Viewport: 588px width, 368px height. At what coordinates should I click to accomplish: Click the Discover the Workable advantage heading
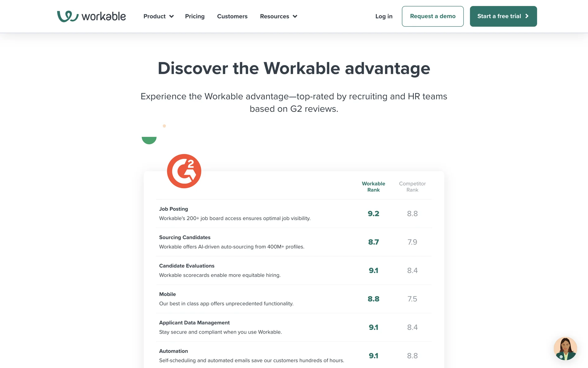294,68
